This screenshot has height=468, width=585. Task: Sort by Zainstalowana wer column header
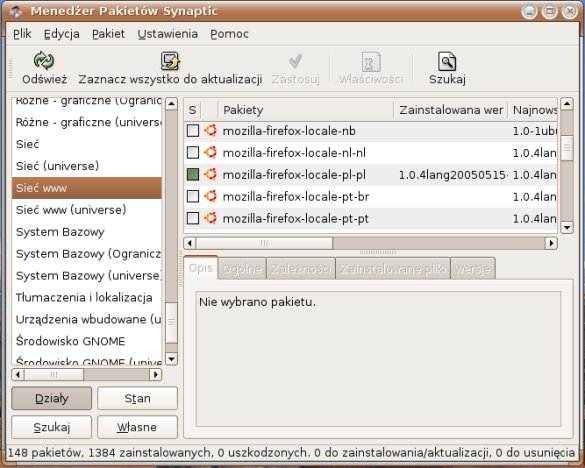tap(451, 110)
